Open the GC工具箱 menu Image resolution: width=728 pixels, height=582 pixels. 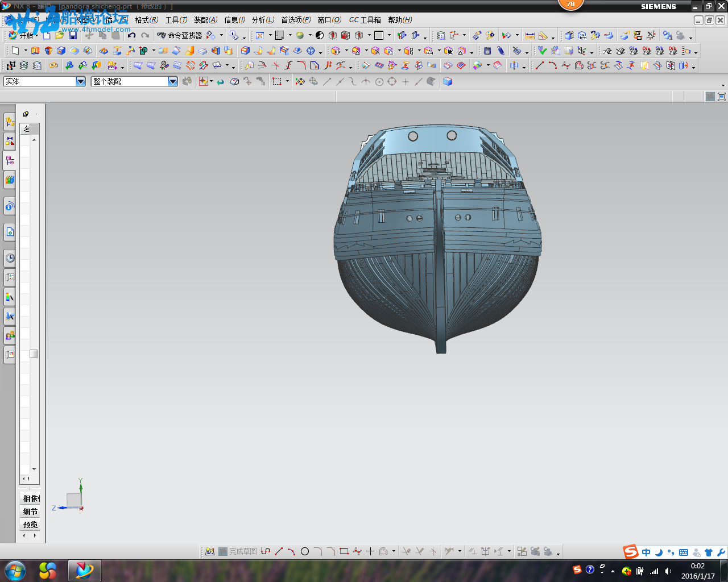(x=365, y=20)
